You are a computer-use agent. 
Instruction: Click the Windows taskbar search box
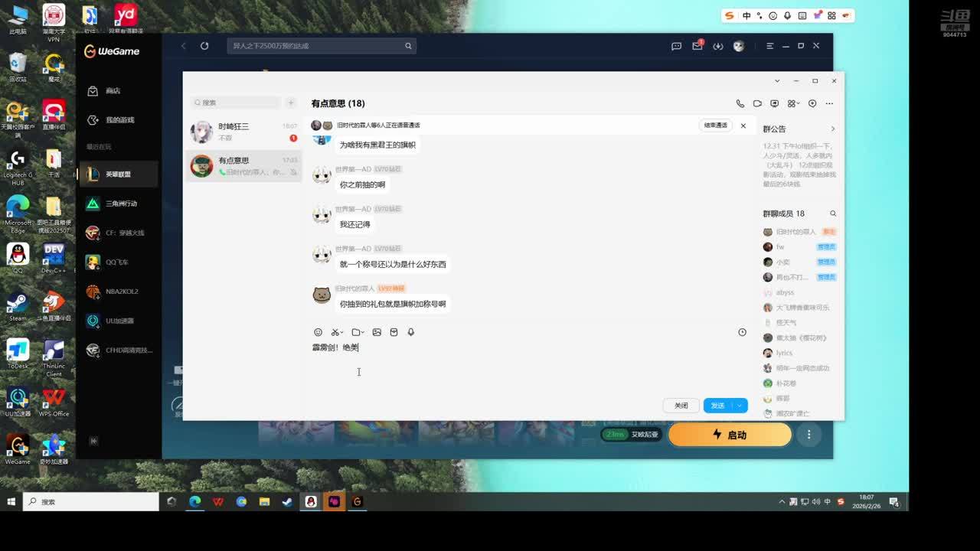coord(91,502)
